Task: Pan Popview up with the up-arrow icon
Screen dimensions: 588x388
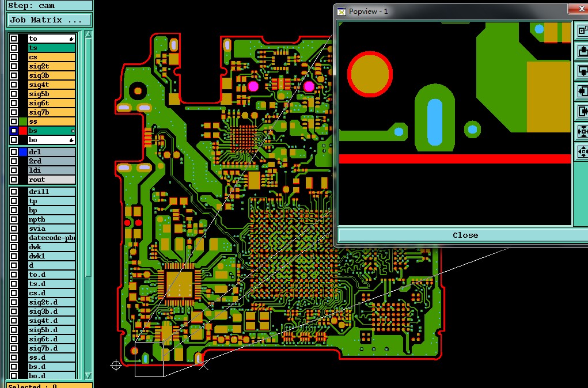Action: point(582,51)
